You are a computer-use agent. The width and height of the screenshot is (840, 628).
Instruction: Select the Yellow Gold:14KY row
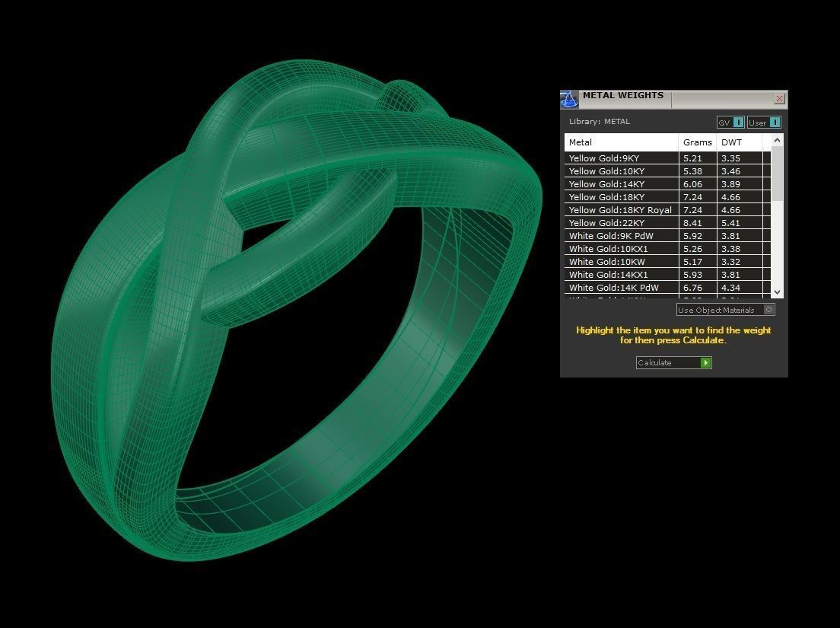pyautogui.click(x=667, y=183)
